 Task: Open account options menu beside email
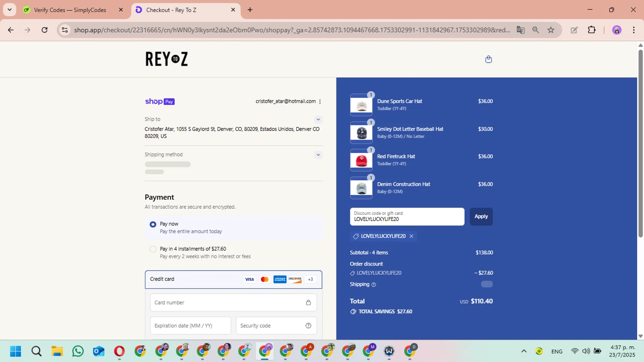click(320, 102)
